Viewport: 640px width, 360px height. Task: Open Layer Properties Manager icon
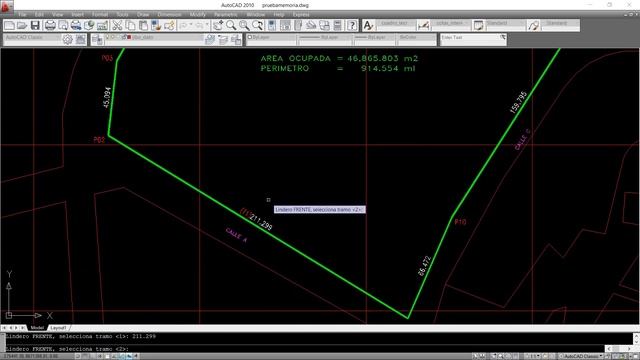[x=97, y=40]
